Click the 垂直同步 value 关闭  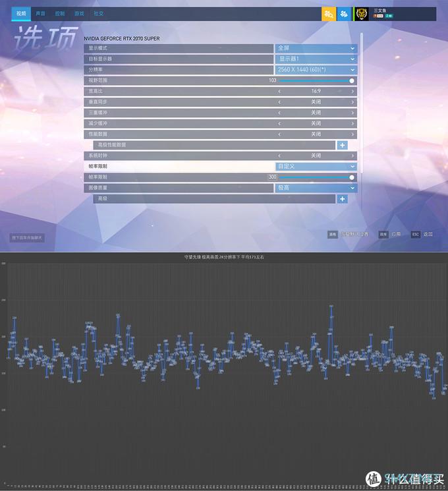point(316,102)
